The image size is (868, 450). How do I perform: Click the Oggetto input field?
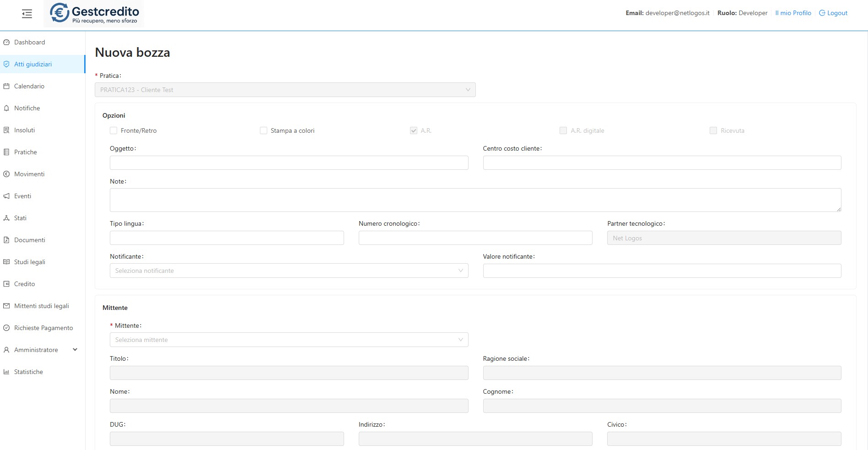pyautogui.click(x=289, y=163)
